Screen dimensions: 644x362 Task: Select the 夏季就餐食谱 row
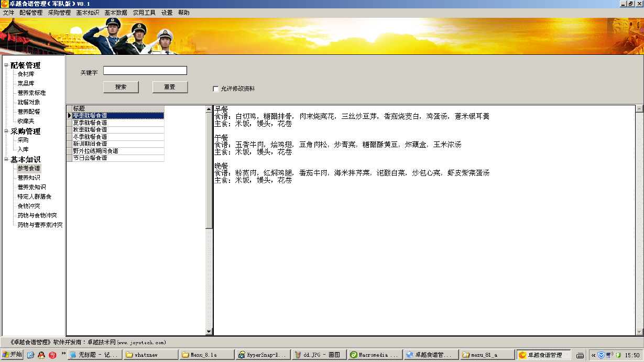[x=118, y=123]
